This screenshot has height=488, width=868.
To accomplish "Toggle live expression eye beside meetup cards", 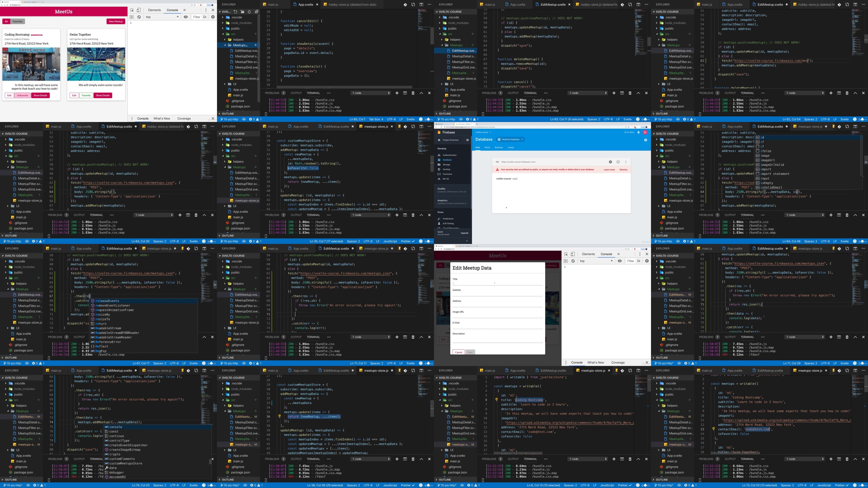I will click(x=186, y=17).
